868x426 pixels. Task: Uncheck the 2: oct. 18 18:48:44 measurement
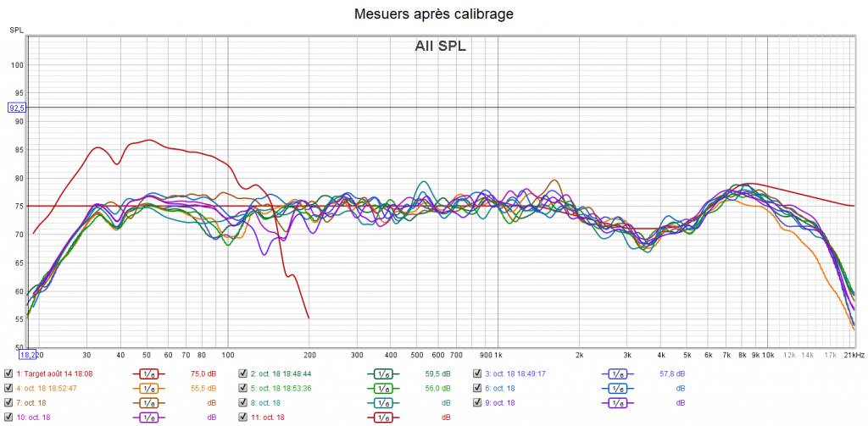[x=242, y=373]
